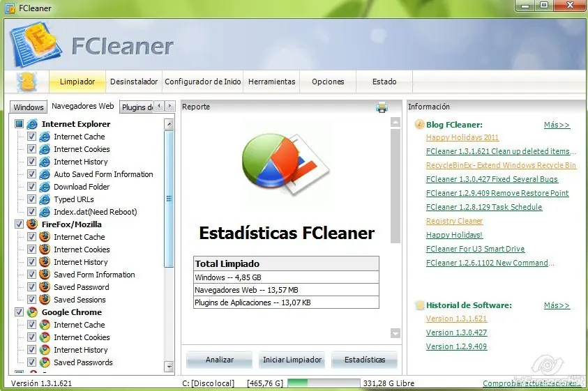Click IE icon beside Download Folder
Screen dimensions: 588x391
click(45, 187)
